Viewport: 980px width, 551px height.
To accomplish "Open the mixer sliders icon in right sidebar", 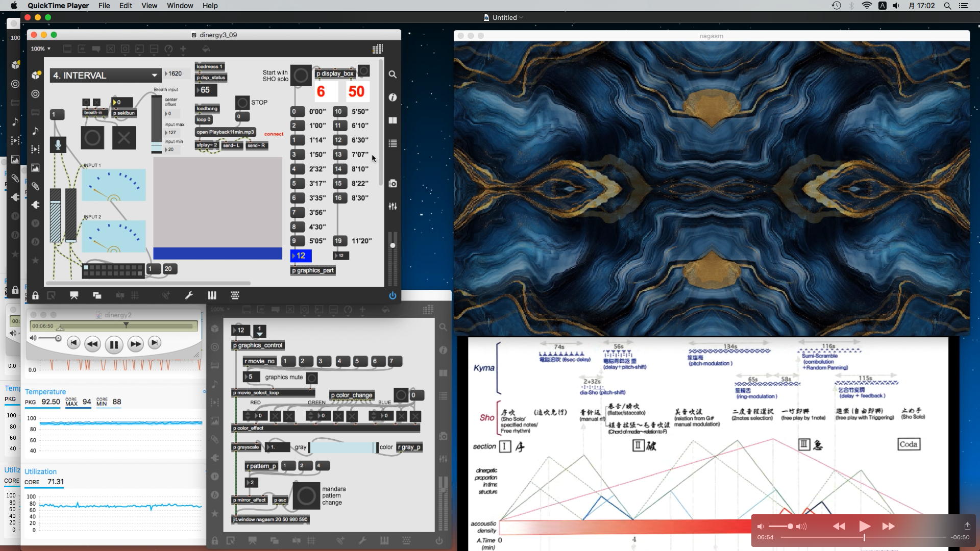I will 393,207.
